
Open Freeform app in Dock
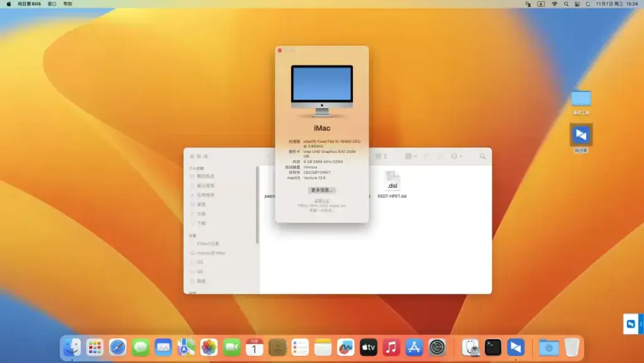(345, 347)
